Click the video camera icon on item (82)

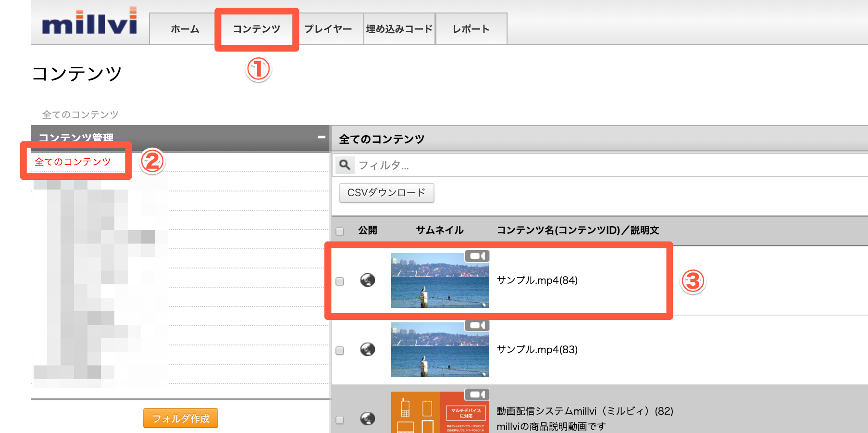[x=477, y=395]
